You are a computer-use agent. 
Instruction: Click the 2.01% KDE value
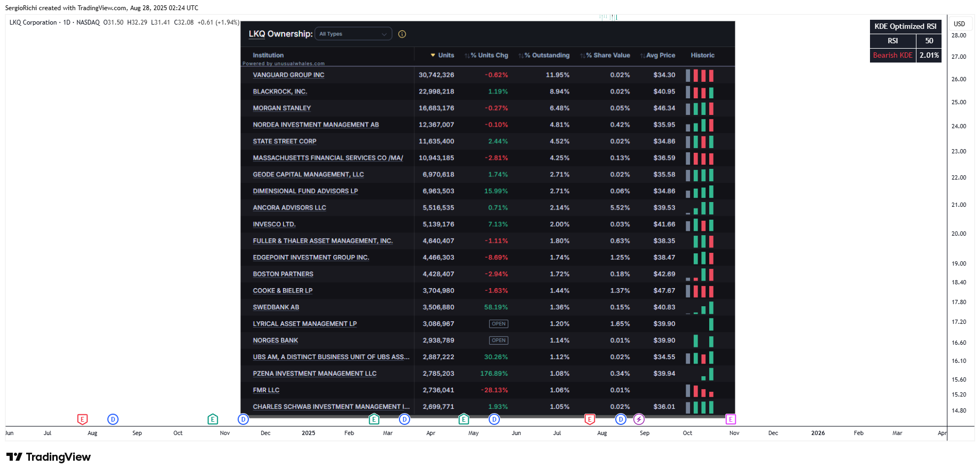[x=929, y=55]
